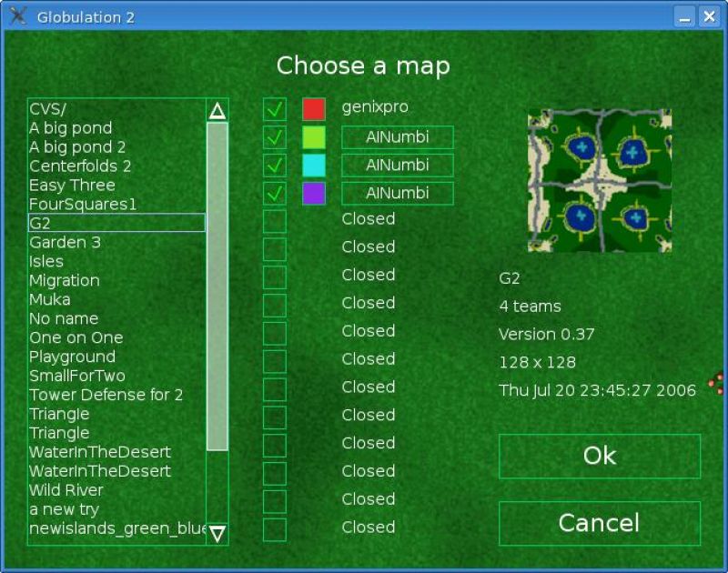
Task: Click the Globulation 2 title bar icon
Action: click(18, 16)
